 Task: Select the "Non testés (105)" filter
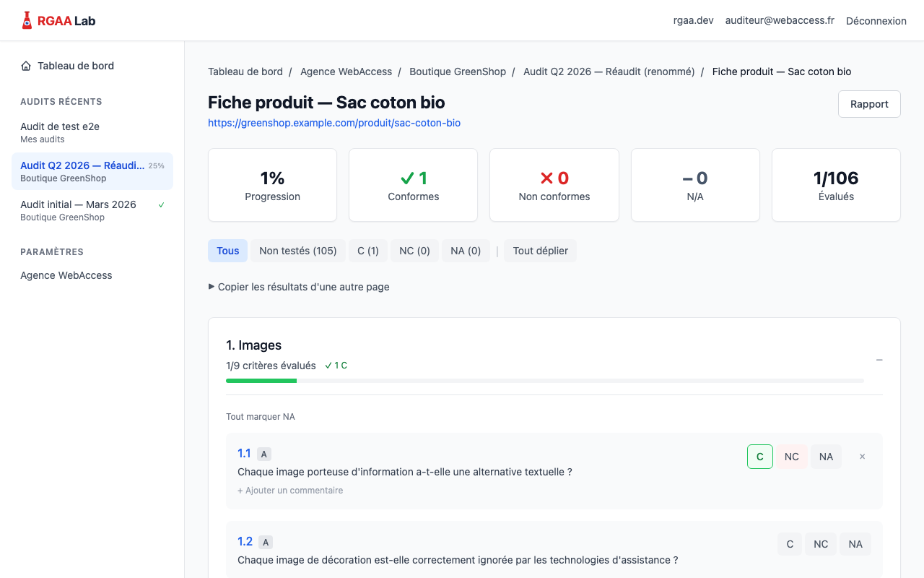298,250
